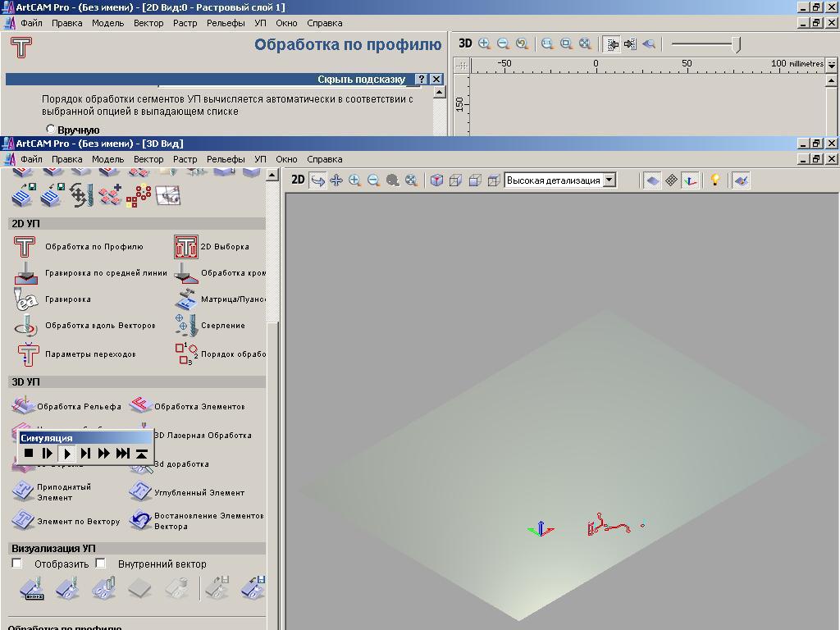840x630 pixels.
Task: Skip simulation to end
Action: (123, 453)
